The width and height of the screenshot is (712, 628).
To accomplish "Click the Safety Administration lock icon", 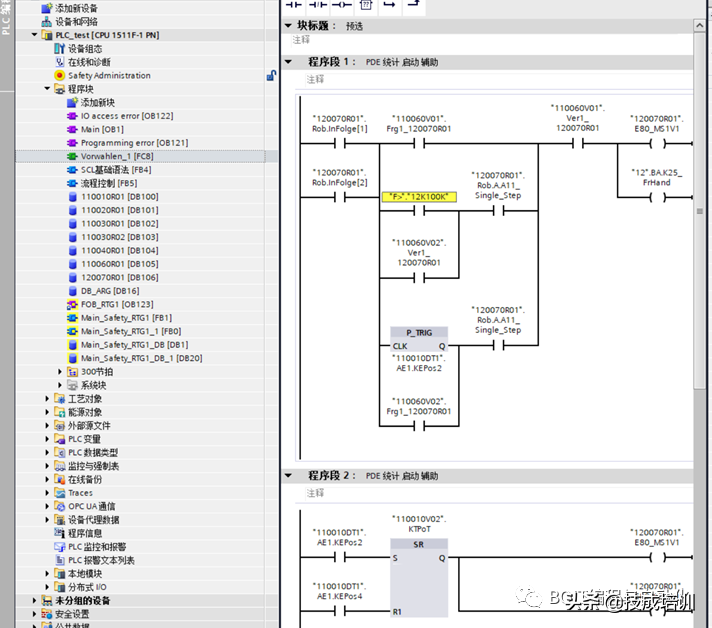I will tap(271, 76).
